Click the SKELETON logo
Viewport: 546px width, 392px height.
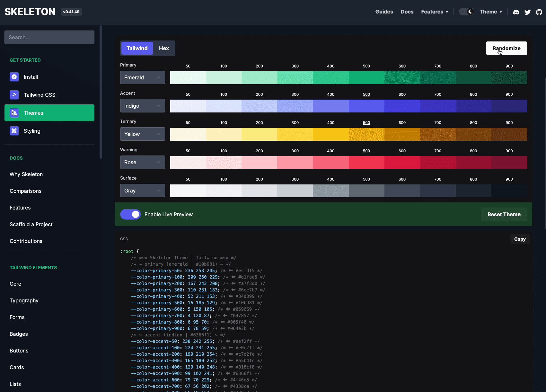[x=30, y=12]
